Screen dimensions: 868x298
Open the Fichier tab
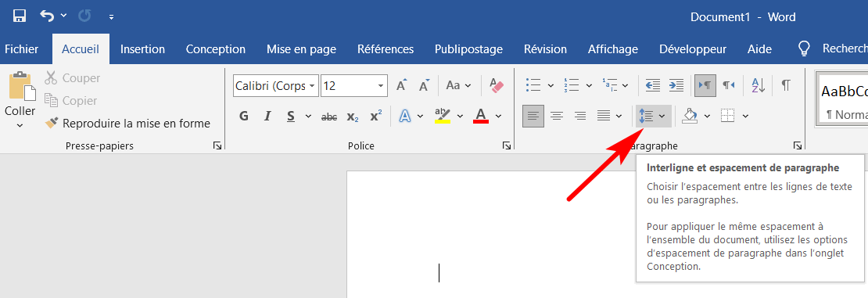22,49
